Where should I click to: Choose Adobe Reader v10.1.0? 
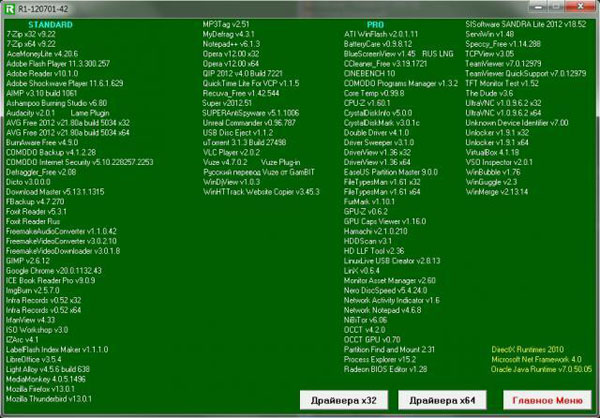point(40,72)
